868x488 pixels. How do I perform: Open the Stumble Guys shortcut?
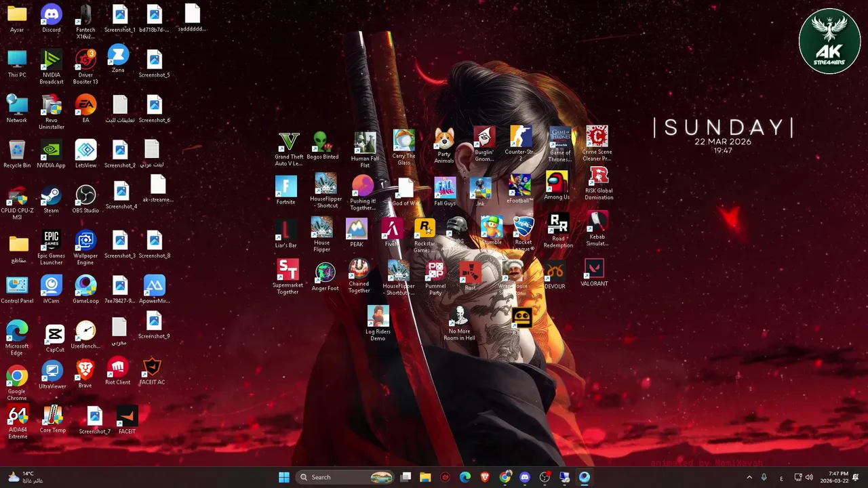492,231
